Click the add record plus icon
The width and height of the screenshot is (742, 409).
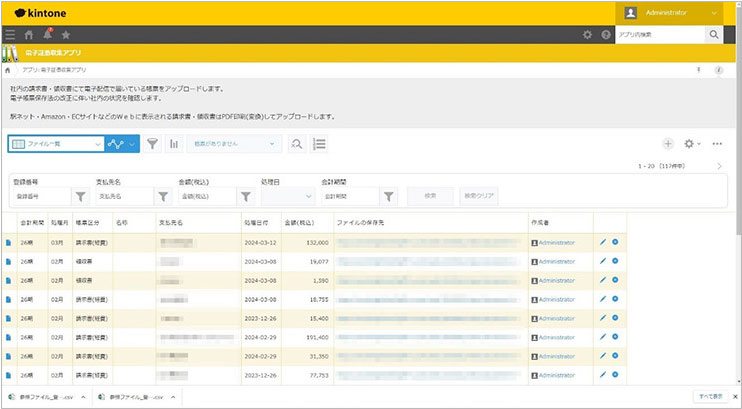[668, 144]
